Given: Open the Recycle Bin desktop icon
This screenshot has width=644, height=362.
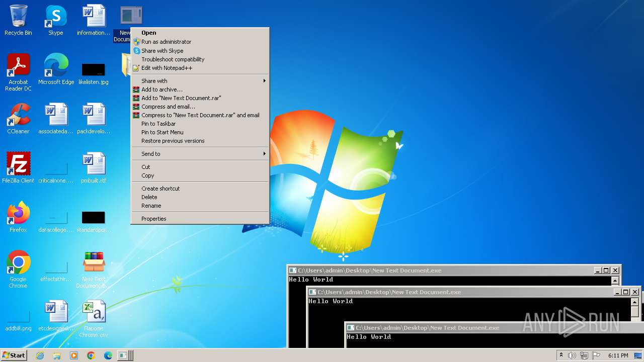Looking at the screenshot, I should point(18,20).
